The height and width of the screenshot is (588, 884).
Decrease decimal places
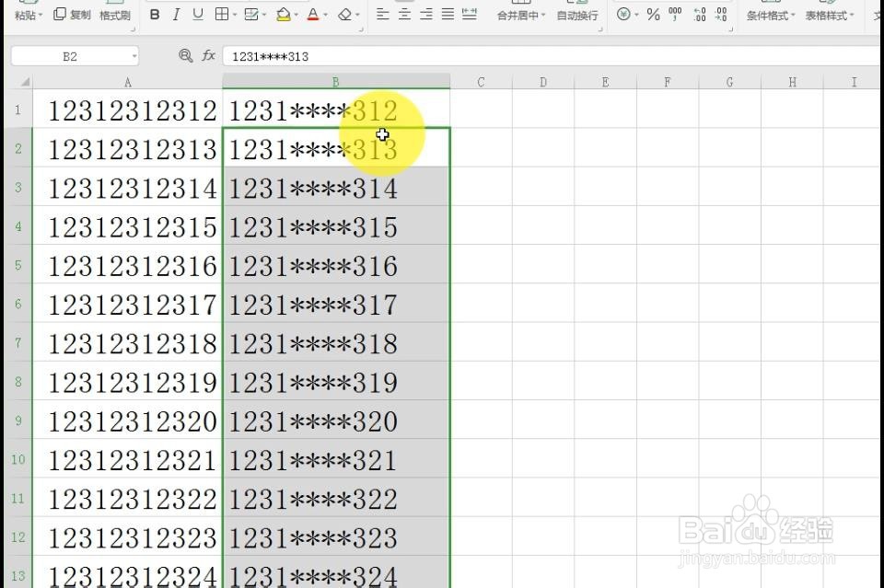click(721, 14)
